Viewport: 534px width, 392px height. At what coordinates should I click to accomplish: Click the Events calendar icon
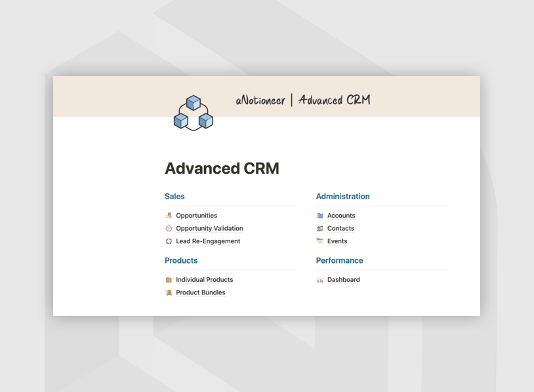tap(319, 241)
